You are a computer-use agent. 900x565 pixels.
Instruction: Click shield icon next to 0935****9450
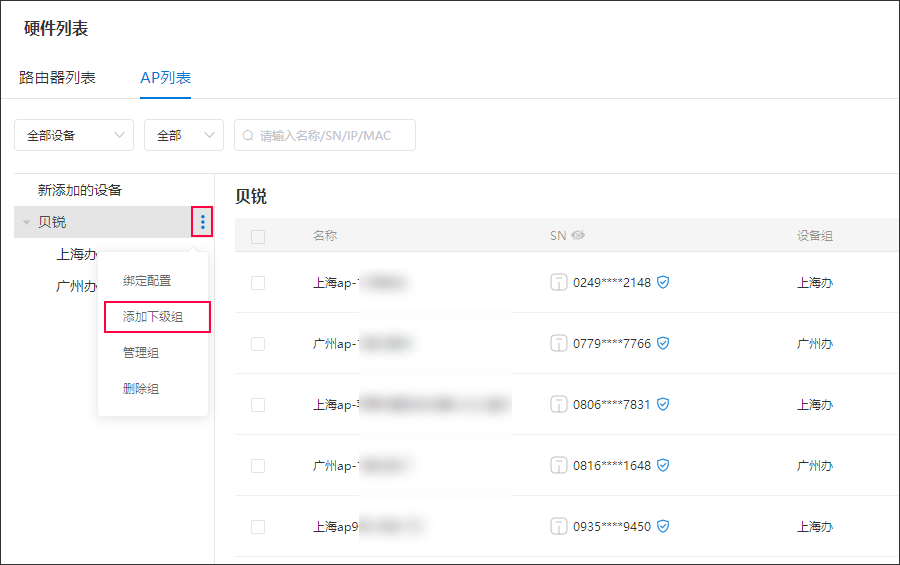coord(663,526)
